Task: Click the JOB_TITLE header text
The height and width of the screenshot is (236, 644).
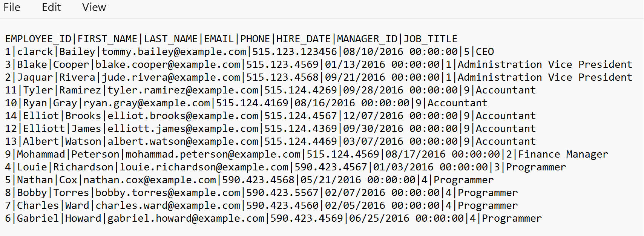Action: [431, 39]
